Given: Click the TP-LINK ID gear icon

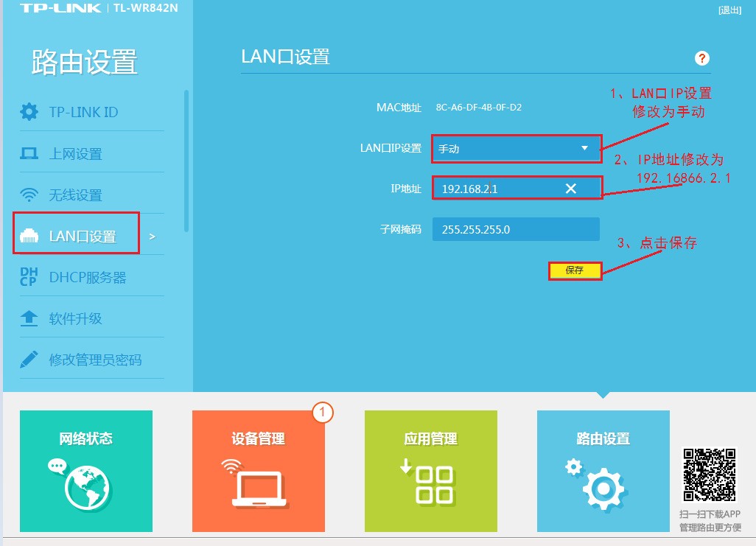Looking at the screenshot, I should point(29,111).
